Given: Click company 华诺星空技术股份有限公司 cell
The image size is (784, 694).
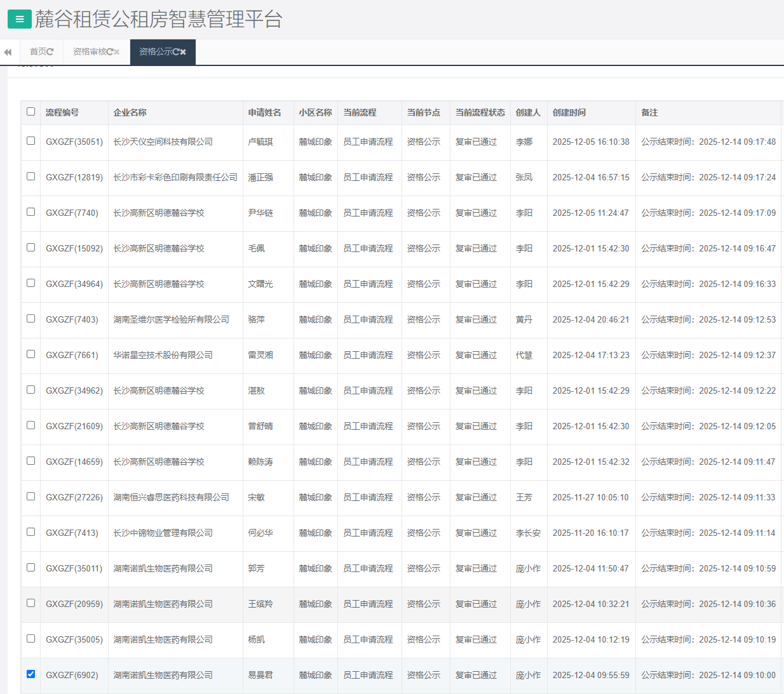Looking at the screenshot, I should (163, 355).
